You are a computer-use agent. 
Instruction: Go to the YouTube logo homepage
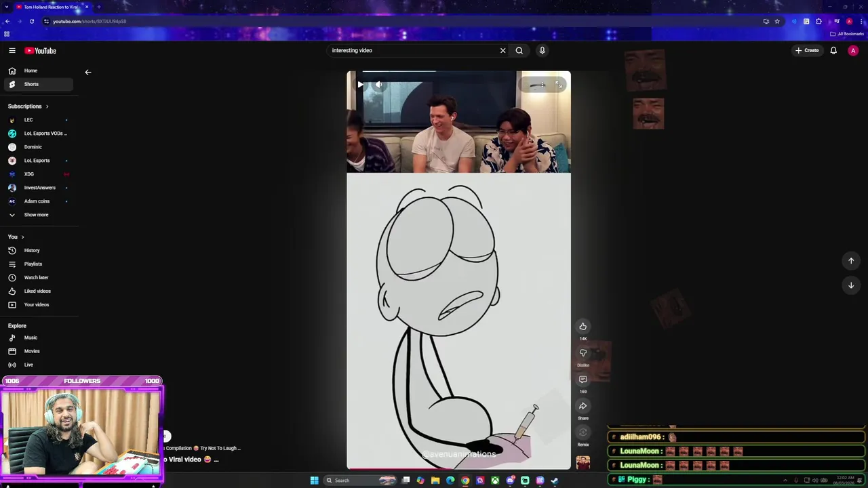click(x=40, y=51)
